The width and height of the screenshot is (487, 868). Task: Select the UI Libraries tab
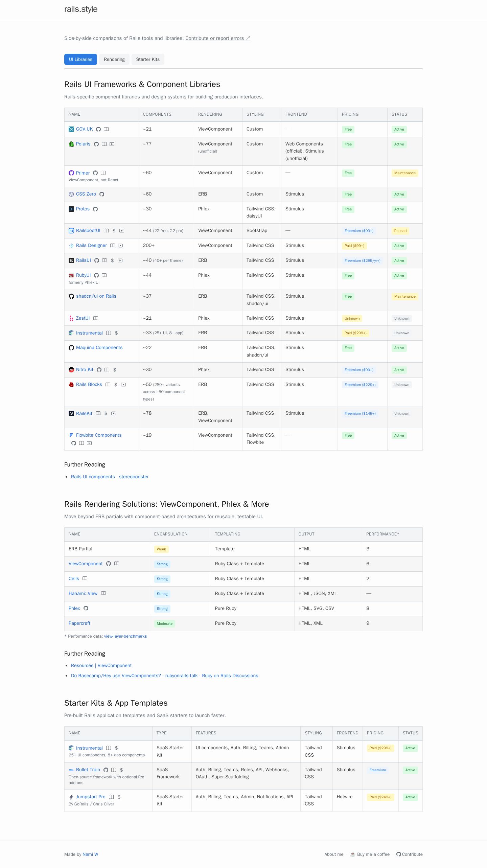pyautogui.click(x=80, y=59)
